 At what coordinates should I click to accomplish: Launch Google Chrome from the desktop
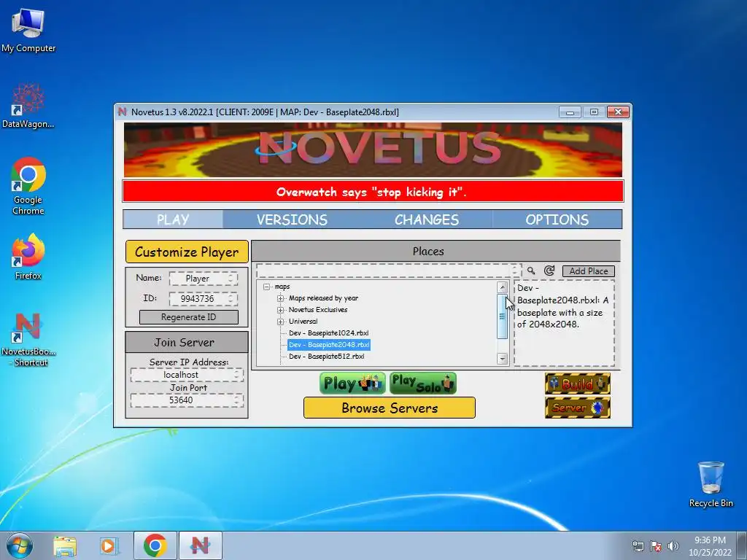point(28,186)
